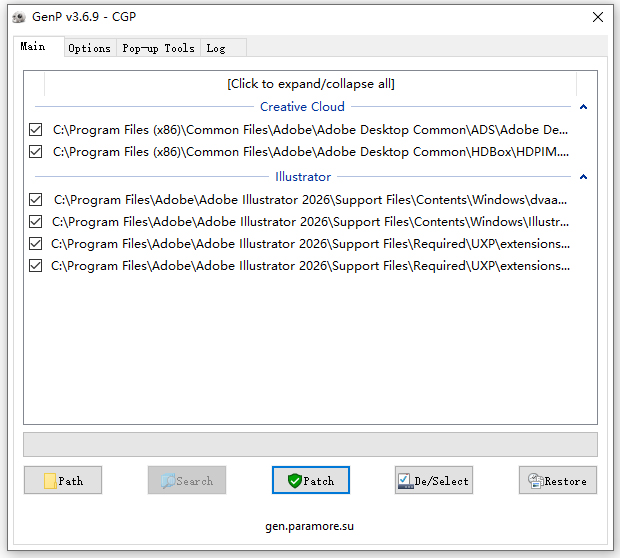Screen dimensions: 620x558
Task: Toggle last Required\UXP\extensions checkbox
Action: pyautogui.click(x=36, y=266)
